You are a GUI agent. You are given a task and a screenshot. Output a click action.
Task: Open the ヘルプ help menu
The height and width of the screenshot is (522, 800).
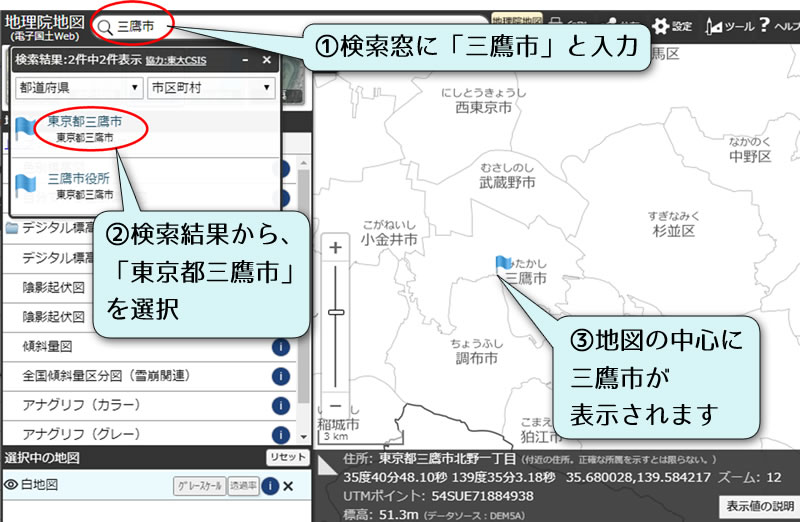[779, 25]
